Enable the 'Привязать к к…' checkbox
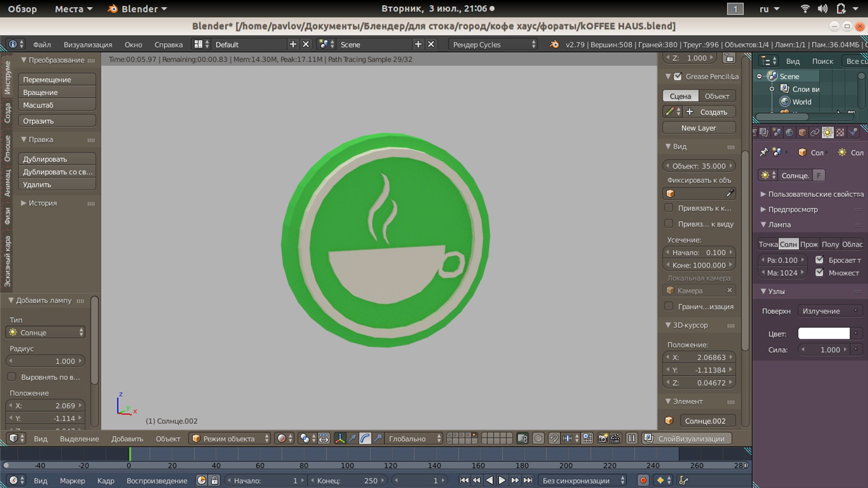This screenshot has height=488, width=868. point(669,208)
